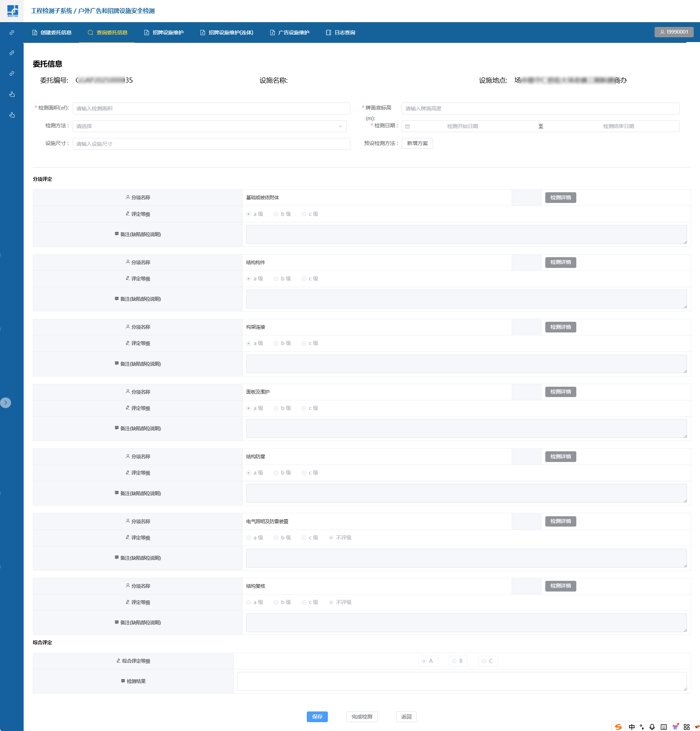The height and width of the screenshot is (731, 700).
Task: Expand the collapsed left sidebar with the arrow
Action: (6, 403)
